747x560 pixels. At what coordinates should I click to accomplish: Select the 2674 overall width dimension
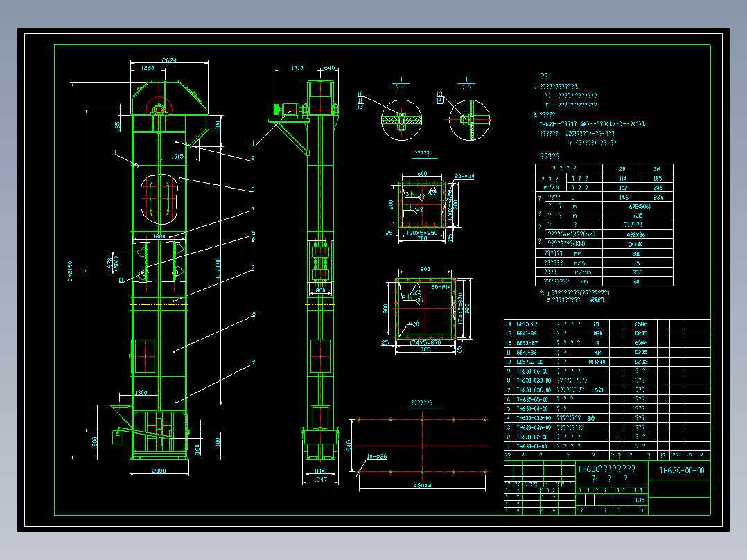pos(169,60)
